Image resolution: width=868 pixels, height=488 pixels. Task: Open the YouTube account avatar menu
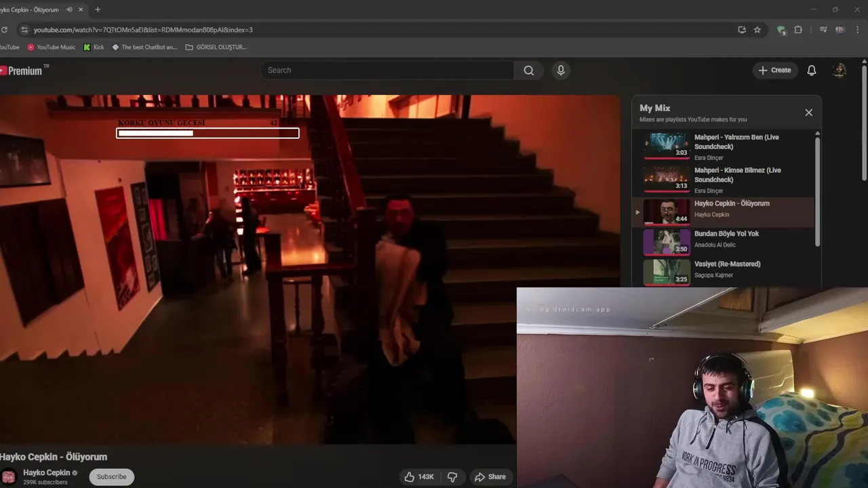click(840, 70)
